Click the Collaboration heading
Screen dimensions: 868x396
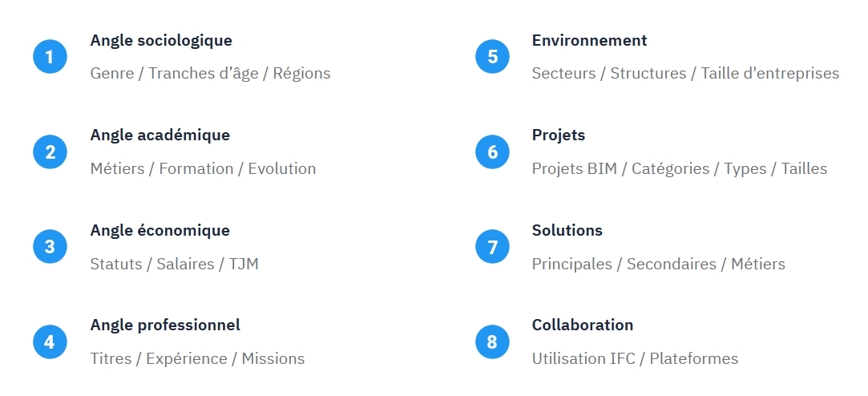583,325
